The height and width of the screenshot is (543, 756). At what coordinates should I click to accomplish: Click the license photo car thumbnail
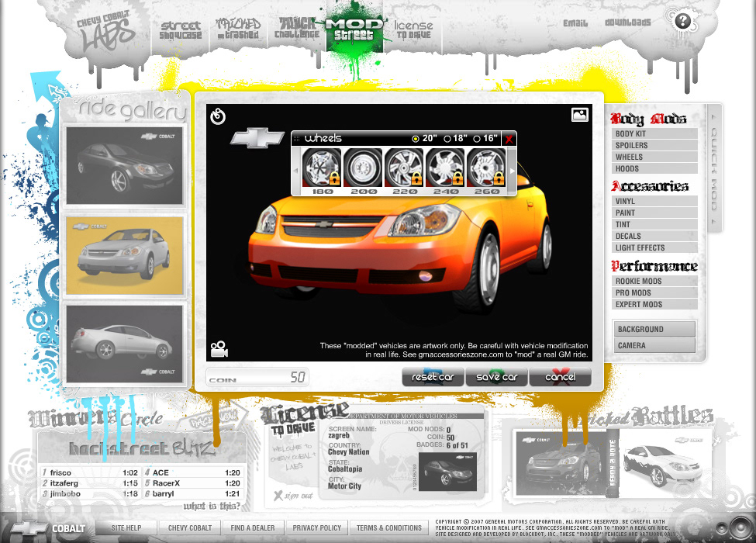coord(447,472)
